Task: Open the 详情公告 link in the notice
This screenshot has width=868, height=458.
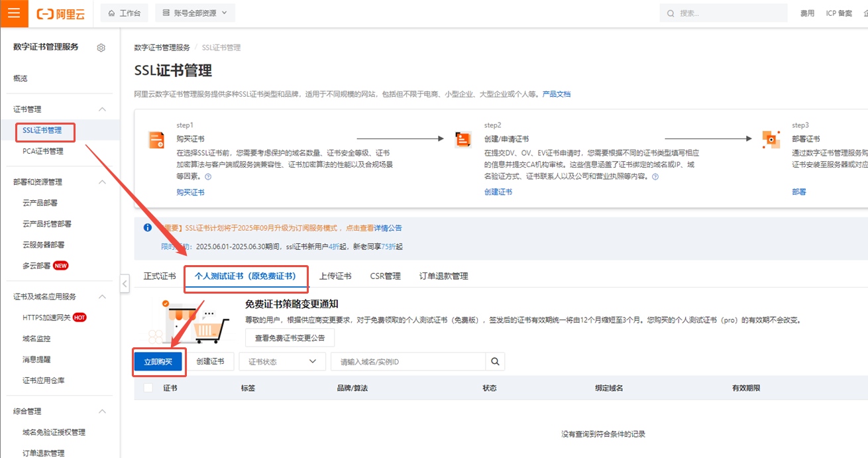Action: coord(388,228)
